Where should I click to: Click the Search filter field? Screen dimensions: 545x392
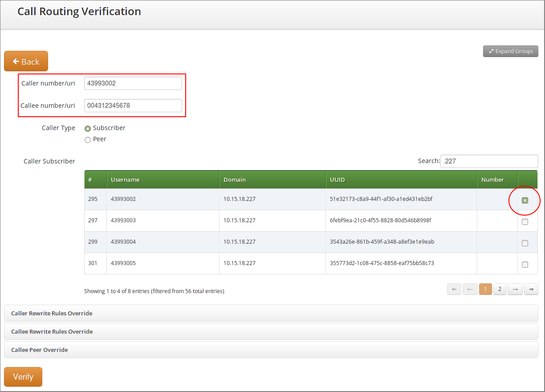[489, 161]
